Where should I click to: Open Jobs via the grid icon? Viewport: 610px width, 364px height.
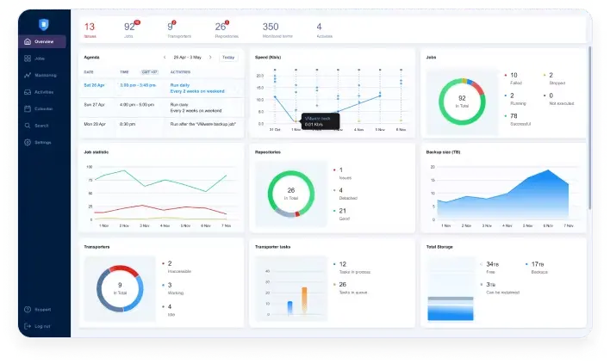pyautogui.click(x=28, y=59)
